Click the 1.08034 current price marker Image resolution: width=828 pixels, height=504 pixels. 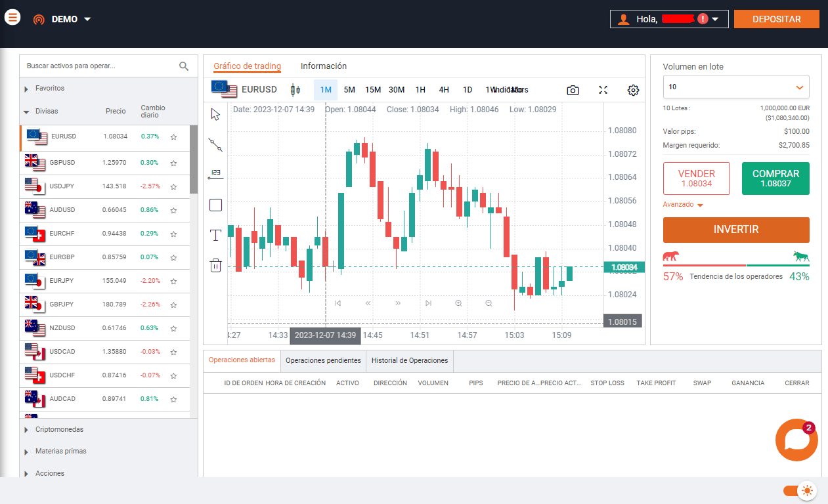tap(624, 267)
